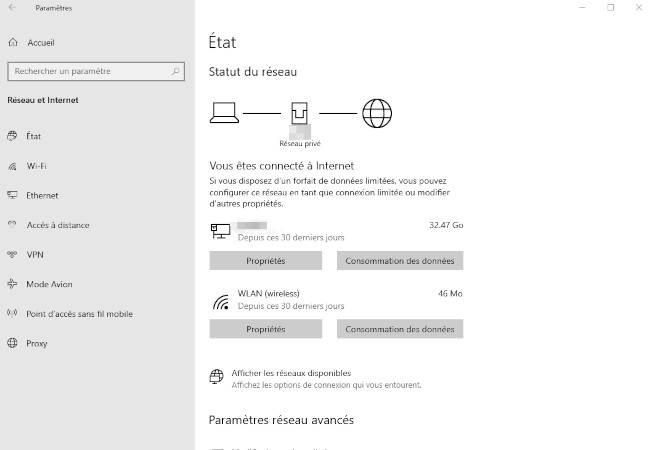Click Vous êtes connecté à Internet text
Image resolution: width=652 pixels, height=450 pixels.
282,166
